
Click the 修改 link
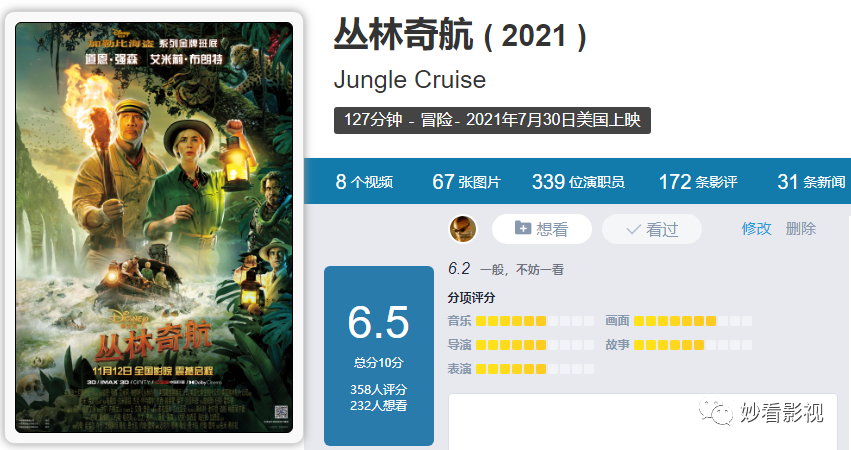tap(757, 229)
